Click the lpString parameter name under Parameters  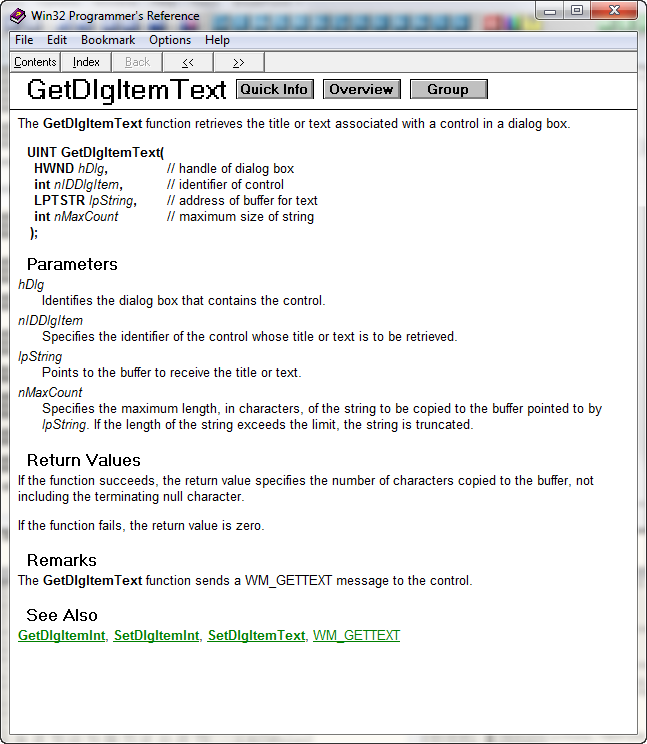[40, 357]
